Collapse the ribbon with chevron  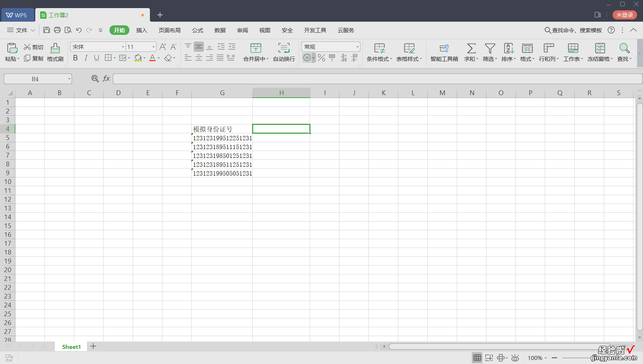633,30
